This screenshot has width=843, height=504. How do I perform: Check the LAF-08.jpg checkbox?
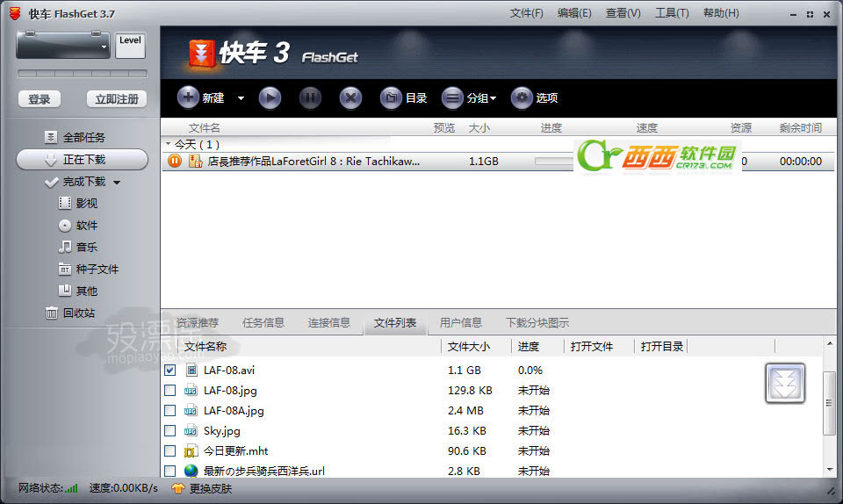(x=169, y=390)
